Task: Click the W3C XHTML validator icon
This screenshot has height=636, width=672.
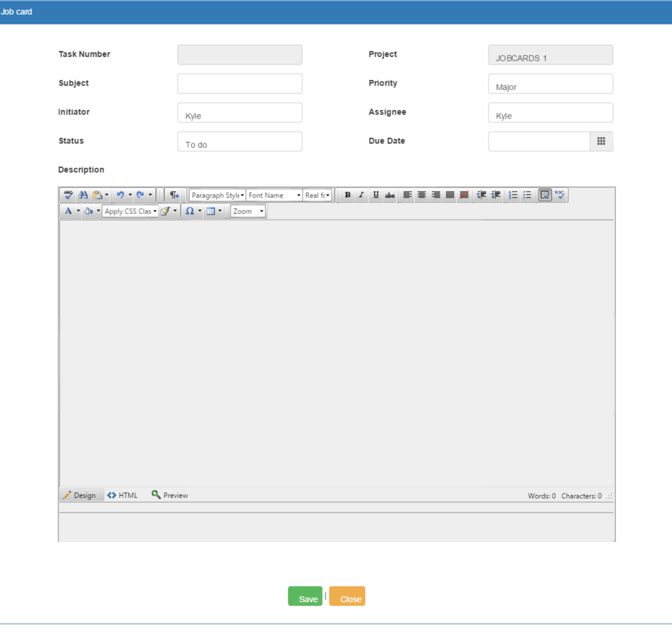Action: pos(559,195)
